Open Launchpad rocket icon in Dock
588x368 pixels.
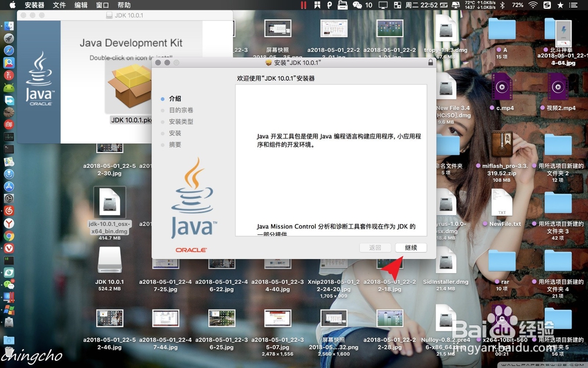9,38
